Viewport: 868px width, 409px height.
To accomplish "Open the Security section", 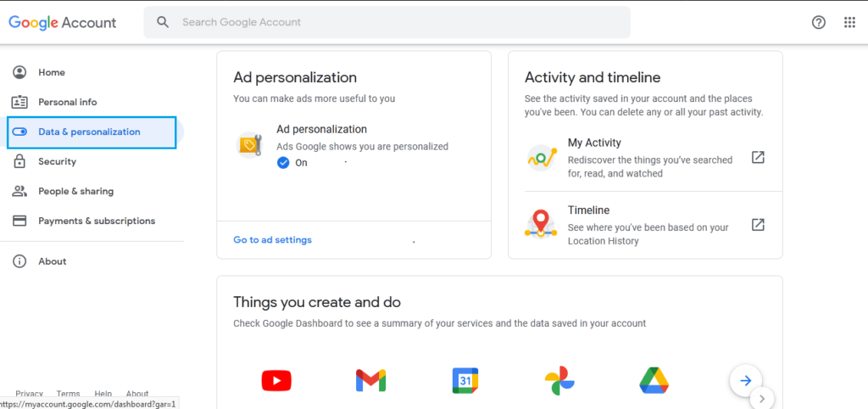I will [x=57, y=162].
